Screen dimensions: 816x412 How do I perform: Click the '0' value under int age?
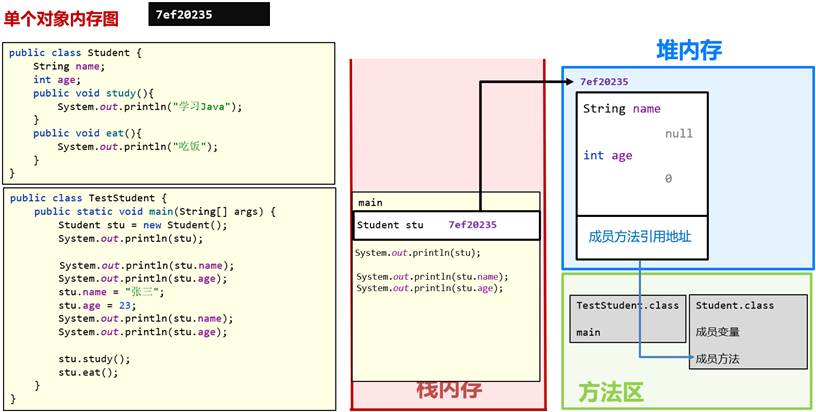click(668, 179)
